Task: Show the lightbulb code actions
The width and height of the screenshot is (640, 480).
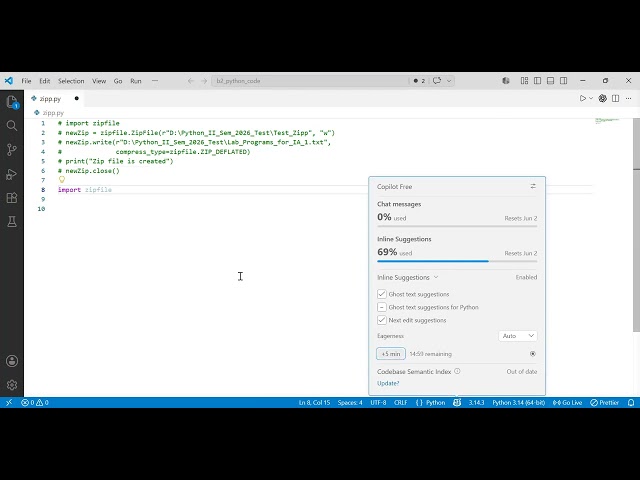Action: coord(62,179)
